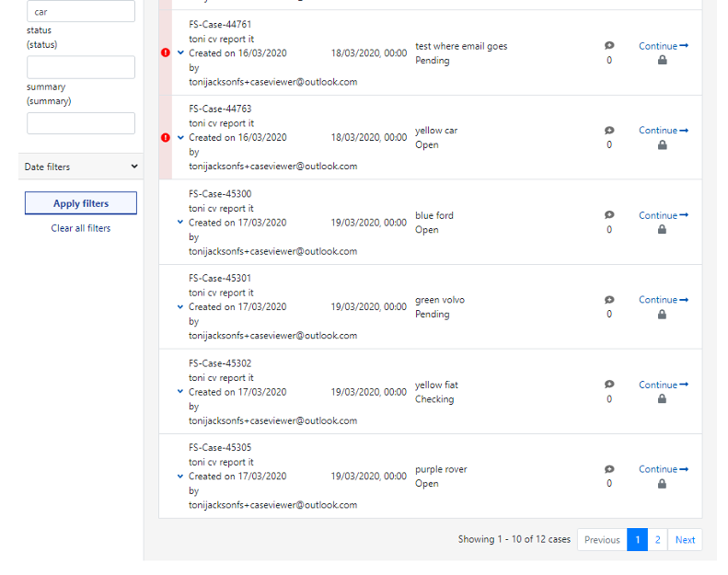Click lock icon for green volvo case
This screenshot has height=575, width=728.
(x=663, y=315)
